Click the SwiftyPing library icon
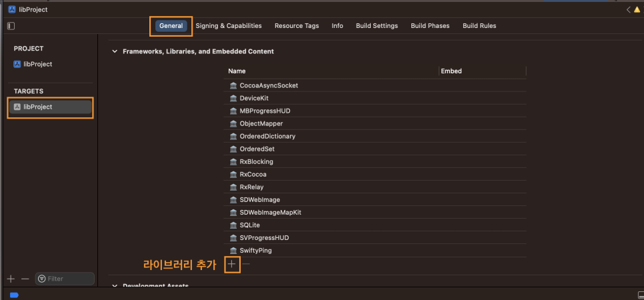 (x=233, y=251)
